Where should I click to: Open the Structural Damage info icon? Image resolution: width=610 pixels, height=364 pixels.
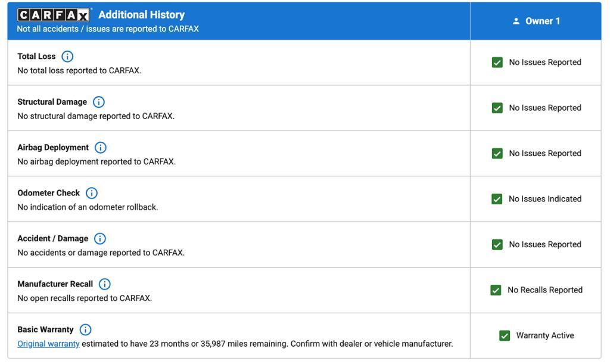pyautogui.click(x=99, y=102)
